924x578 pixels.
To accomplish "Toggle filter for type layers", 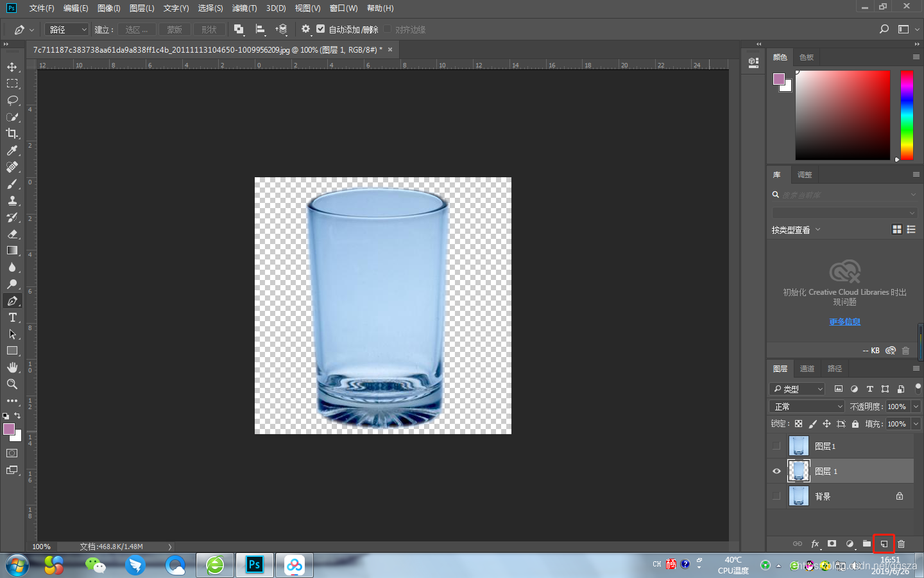I will tap(869, 389).
